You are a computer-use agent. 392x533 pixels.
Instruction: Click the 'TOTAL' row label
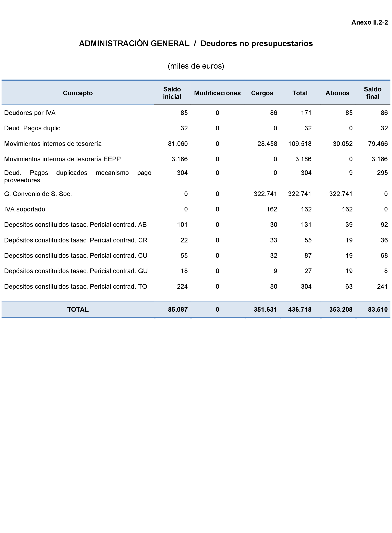click(x=78, y=310)
